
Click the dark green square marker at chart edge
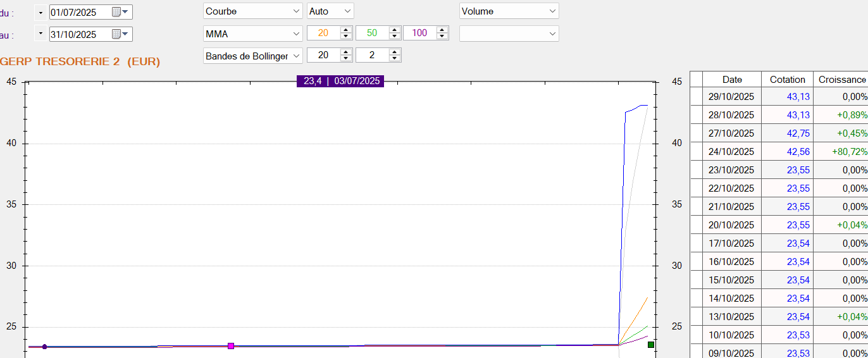pos(650,345)
